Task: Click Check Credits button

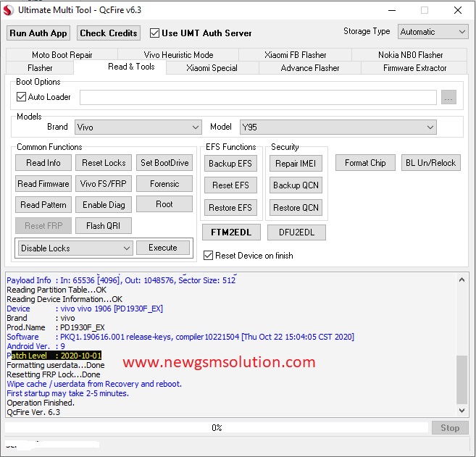Action: click(109, 33)
